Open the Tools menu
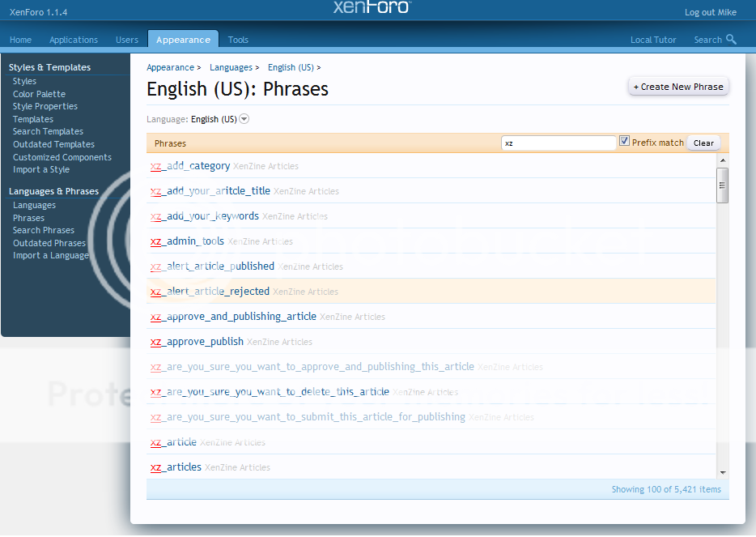 coord(237,38)
